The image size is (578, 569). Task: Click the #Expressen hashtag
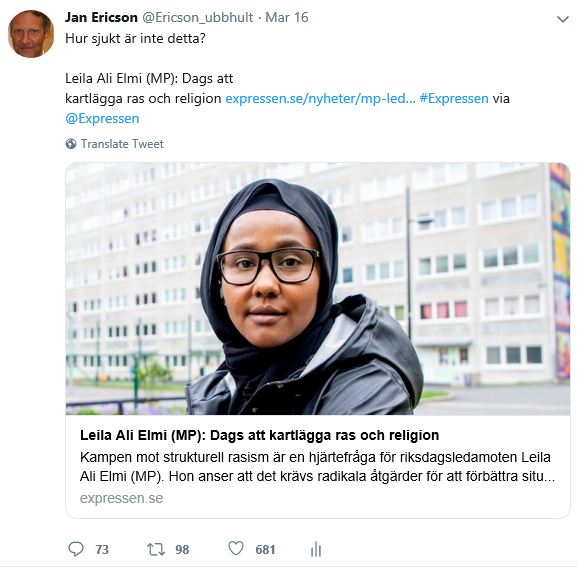click(454, 99)
